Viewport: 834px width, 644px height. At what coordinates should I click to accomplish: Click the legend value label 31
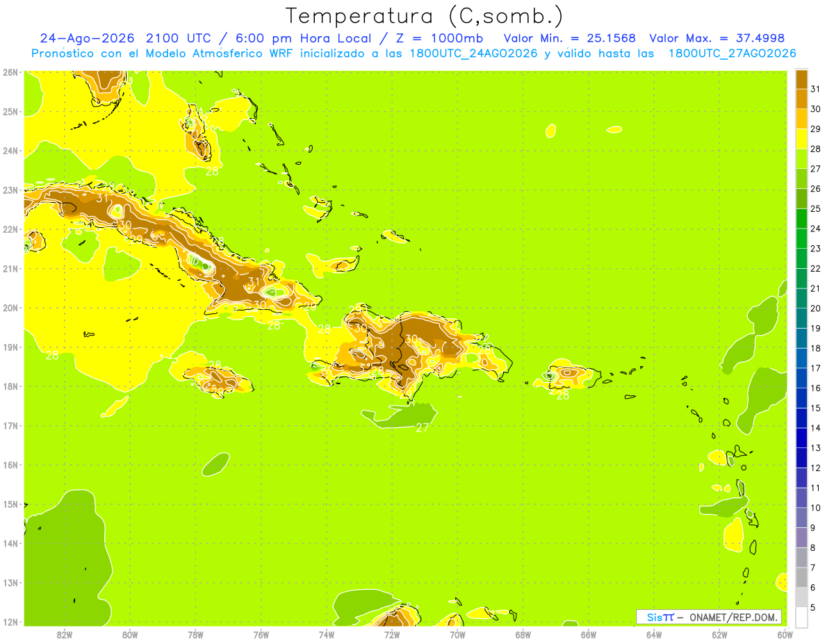click(x=815, y=89)
